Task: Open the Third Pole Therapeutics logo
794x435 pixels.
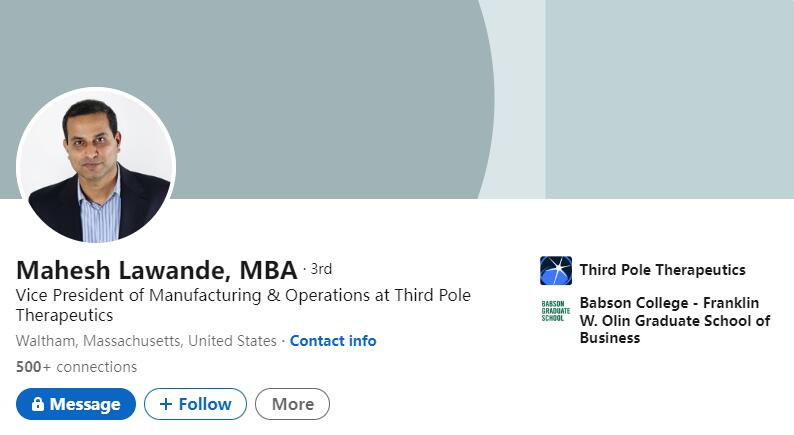Action: pos(556,270)
